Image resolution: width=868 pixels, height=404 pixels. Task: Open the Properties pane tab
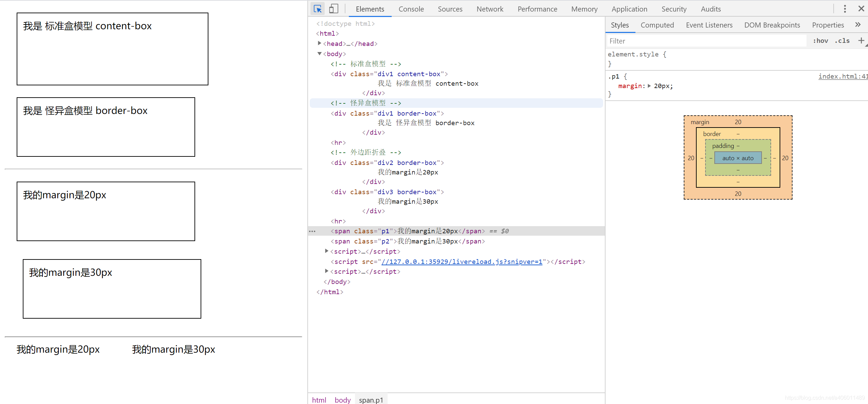828,25
